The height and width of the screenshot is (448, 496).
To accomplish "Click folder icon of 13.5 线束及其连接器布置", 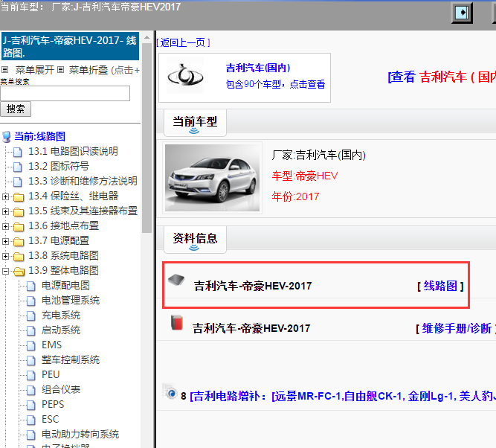I will [x=19, y=212].
